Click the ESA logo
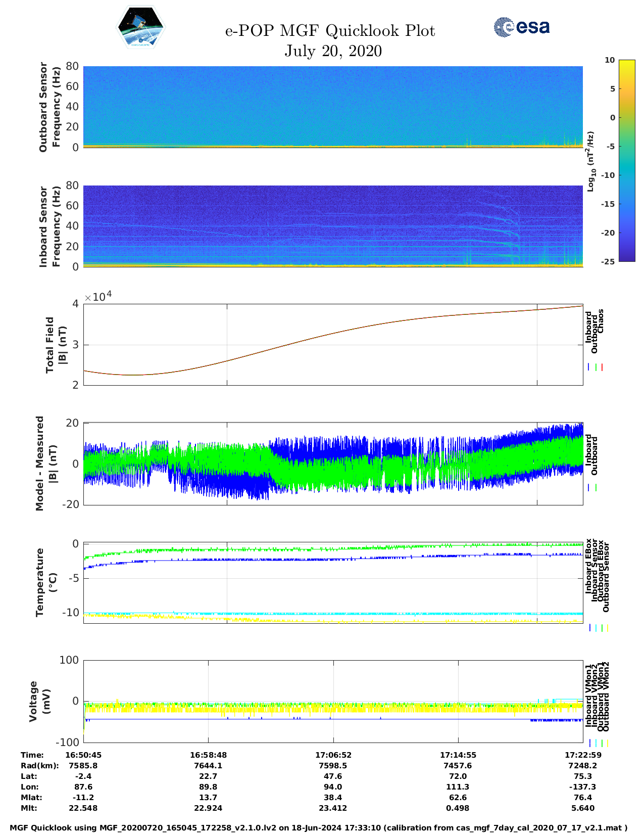This screenshot has height=834, width=644. point(521,27)
